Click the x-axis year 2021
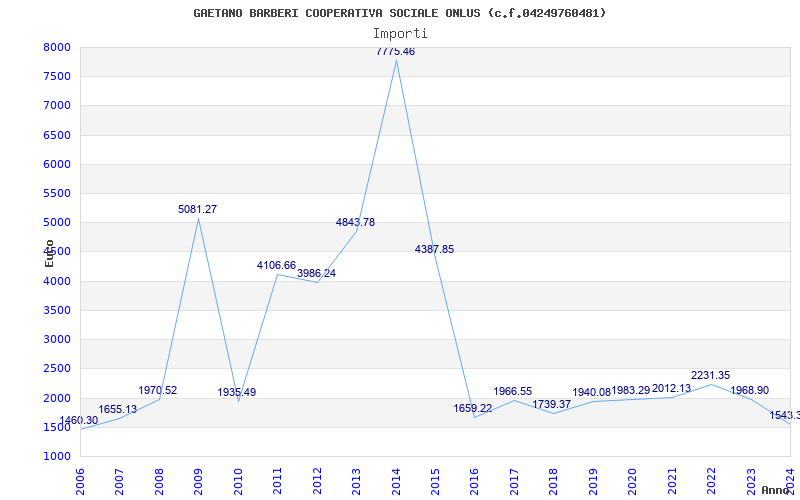 [672, 482]
